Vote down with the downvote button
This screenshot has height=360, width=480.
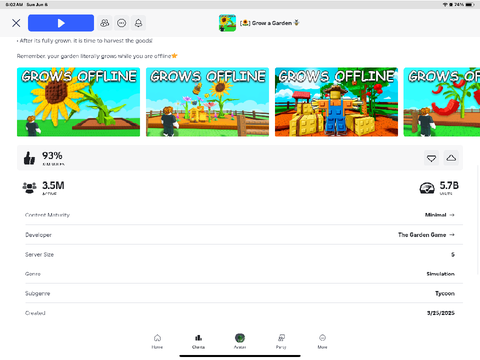pos(431,158)
